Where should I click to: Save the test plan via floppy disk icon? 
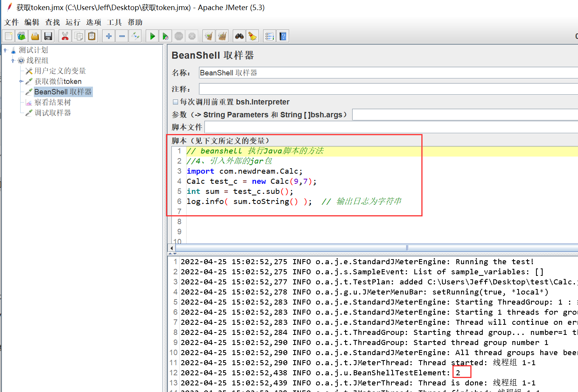(x=48, y=36)
